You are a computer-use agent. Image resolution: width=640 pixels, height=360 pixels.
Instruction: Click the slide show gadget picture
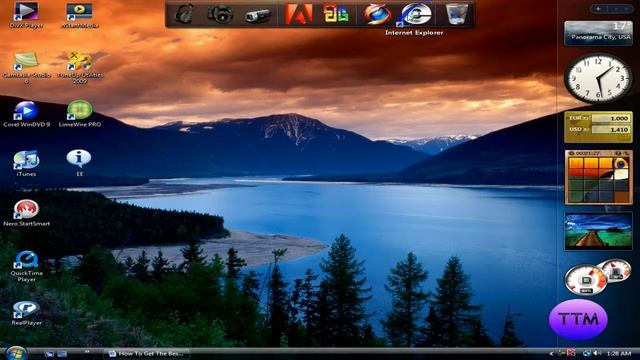point(598,231)
